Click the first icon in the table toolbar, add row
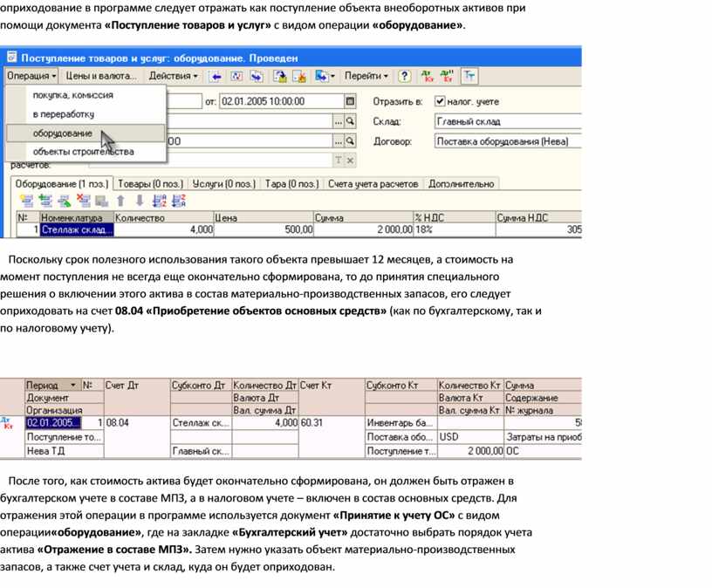The image size is (712, 588). pyautogui.click(x=27, y=201)
